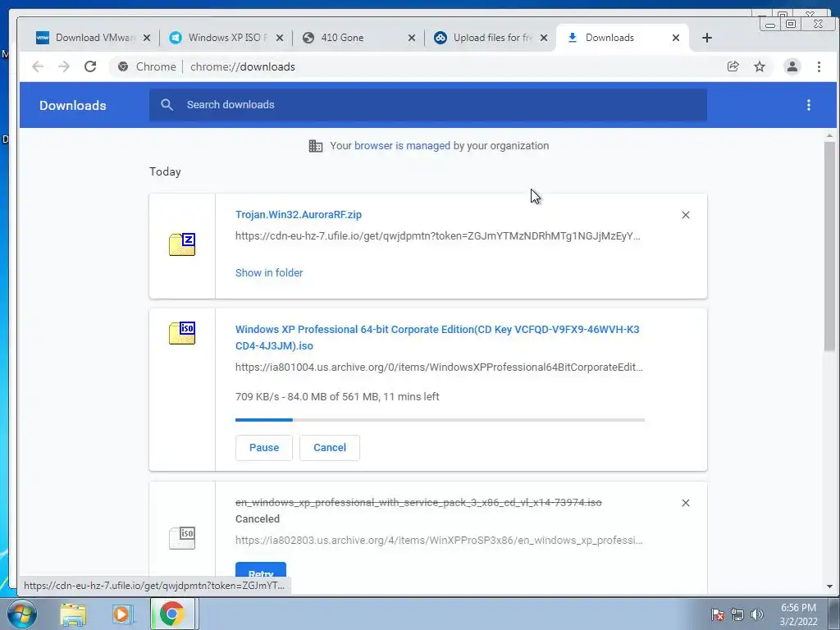The width and height of the screenshot is (840, 630).
Task: Click the page vertical scrollbar thumb
Action: tap(829, 246)
